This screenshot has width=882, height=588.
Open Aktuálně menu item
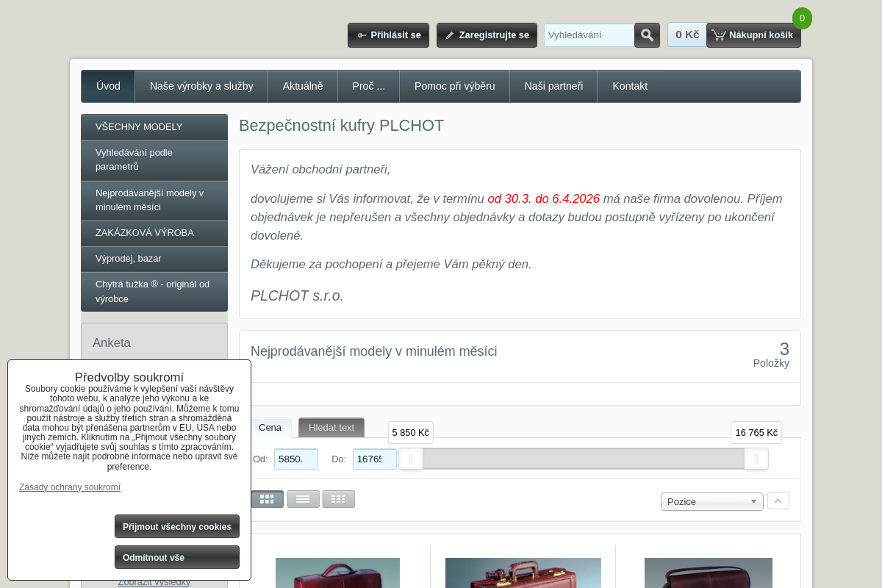pyautogui.click(x=303, y=86)
